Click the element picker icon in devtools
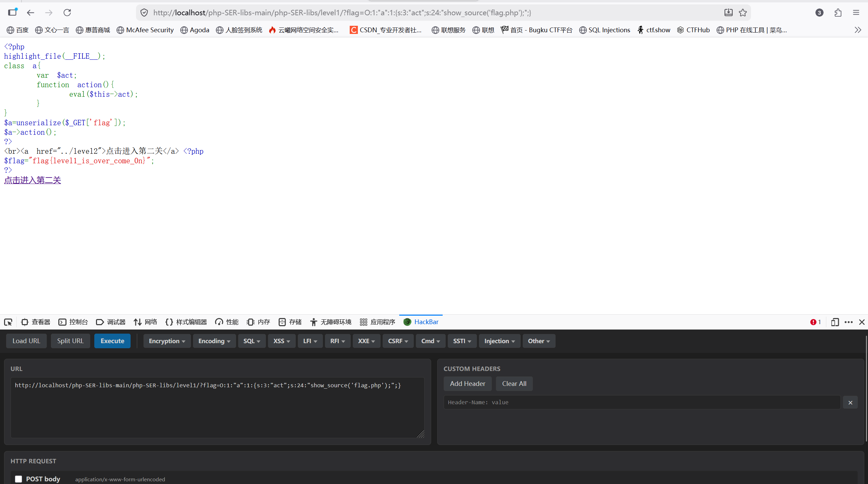Image resolution: width=868 pixels, height=484 pixels. [8, 322]
